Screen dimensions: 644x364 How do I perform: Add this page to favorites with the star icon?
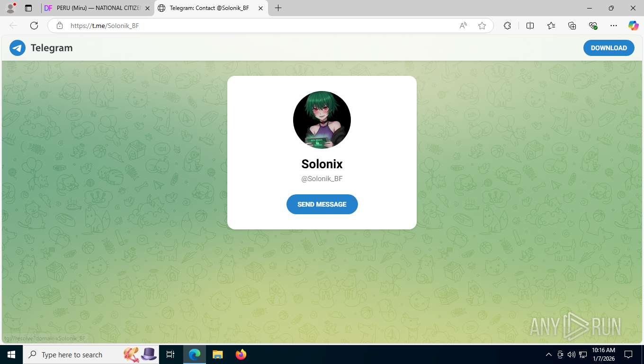482,26
